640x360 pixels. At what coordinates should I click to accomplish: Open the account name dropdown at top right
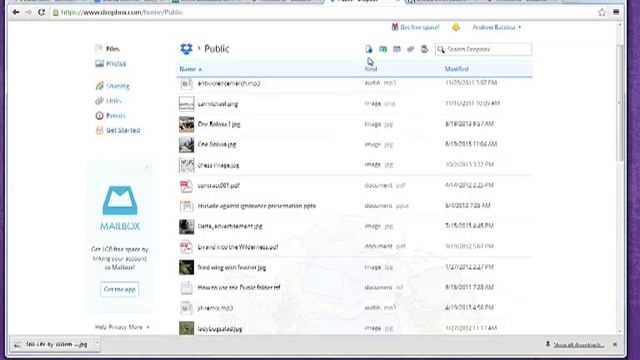(497, 27)
